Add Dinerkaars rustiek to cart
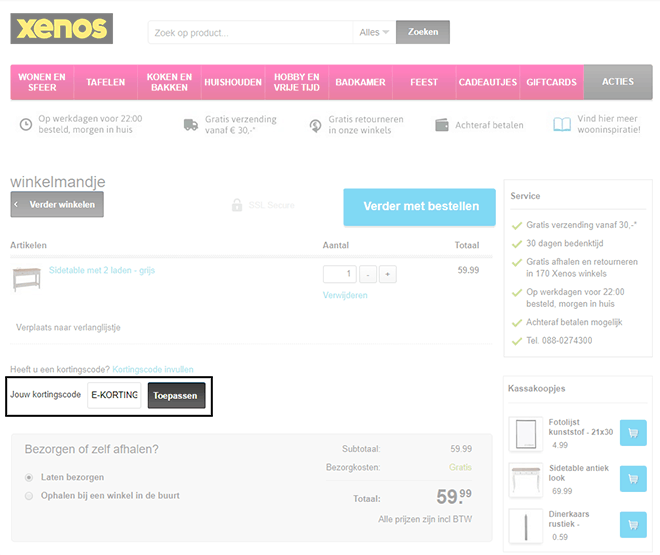 pyautogui.click(x=633, y=525)
